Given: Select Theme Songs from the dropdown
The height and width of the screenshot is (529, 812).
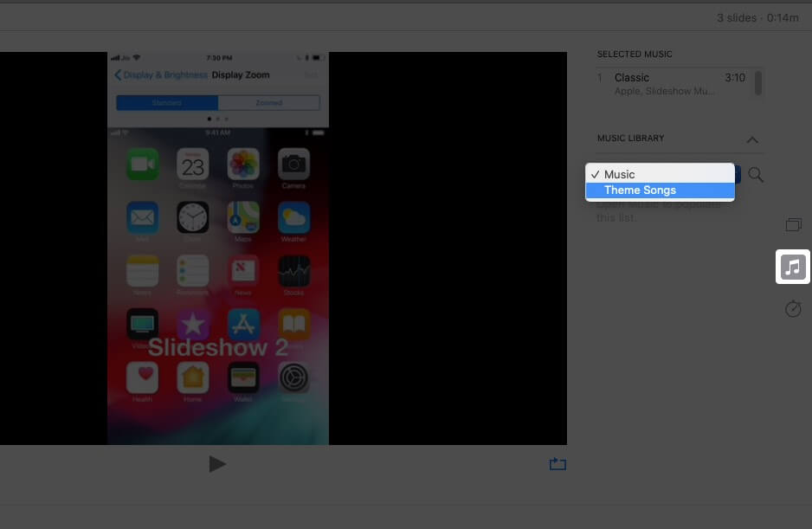Looking at the screenshot, I should coord(660,190).
